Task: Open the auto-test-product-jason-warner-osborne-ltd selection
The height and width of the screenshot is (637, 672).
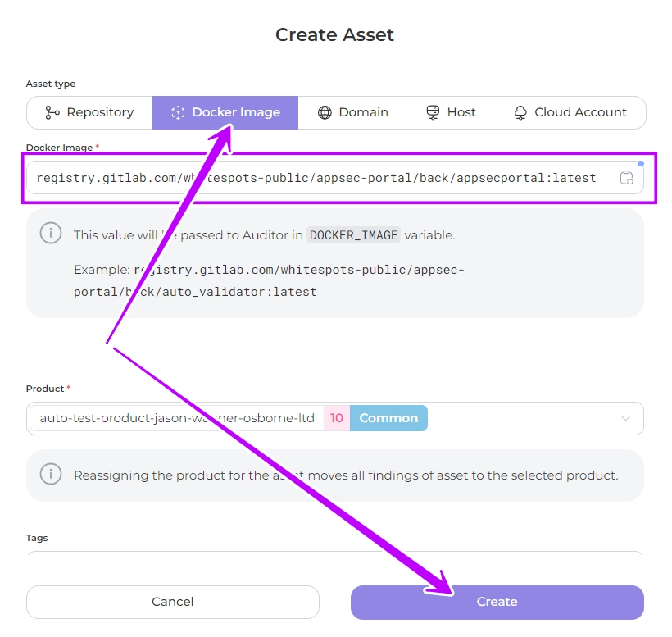Action: [177, 418]
